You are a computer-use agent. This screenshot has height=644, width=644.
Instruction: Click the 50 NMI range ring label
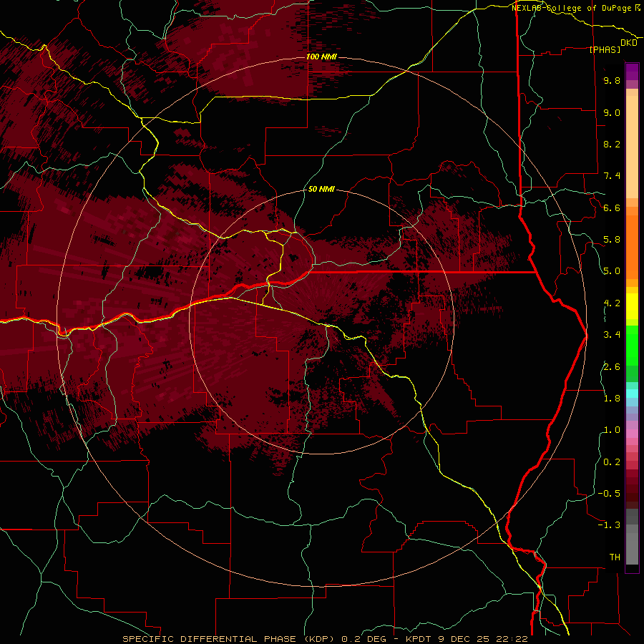[x=321, y=190]
